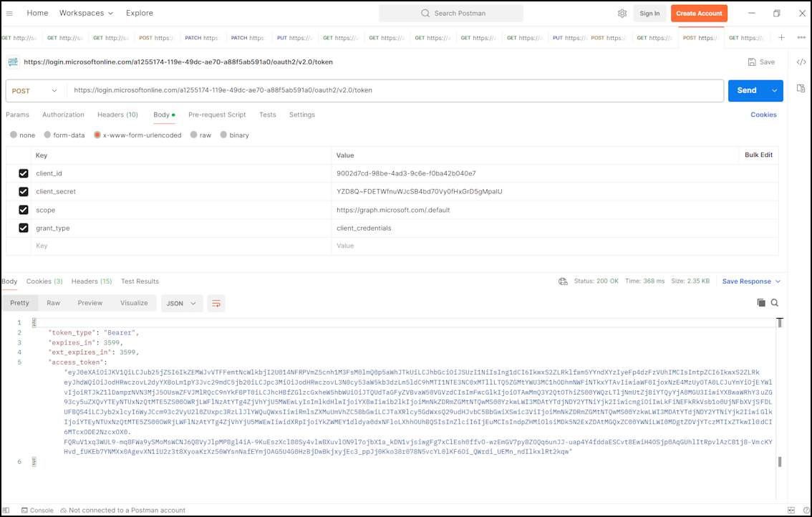Click the search magnifier icon

pyautogui.click(x=425, y=14)
